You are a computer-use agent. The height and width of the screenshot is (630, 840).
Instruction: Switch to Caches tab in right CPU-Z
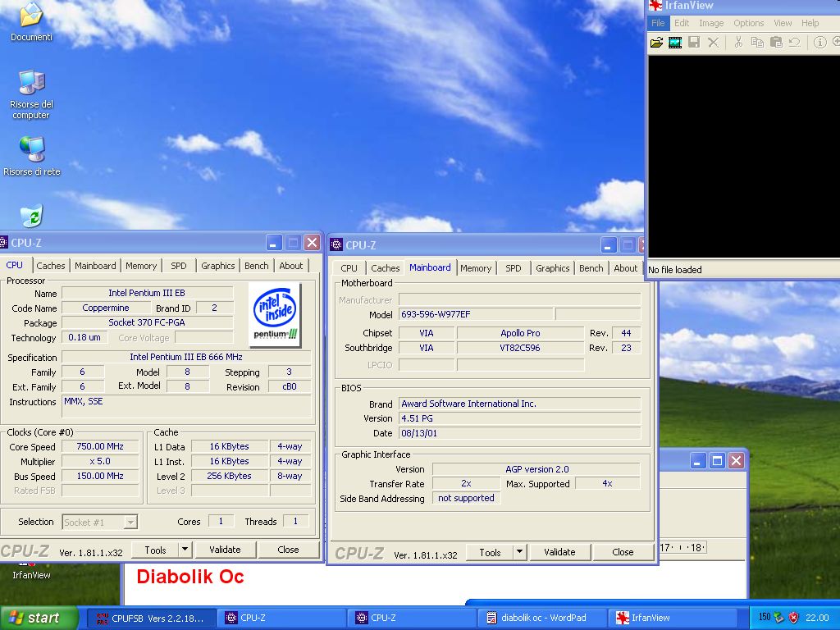(386, 268)
